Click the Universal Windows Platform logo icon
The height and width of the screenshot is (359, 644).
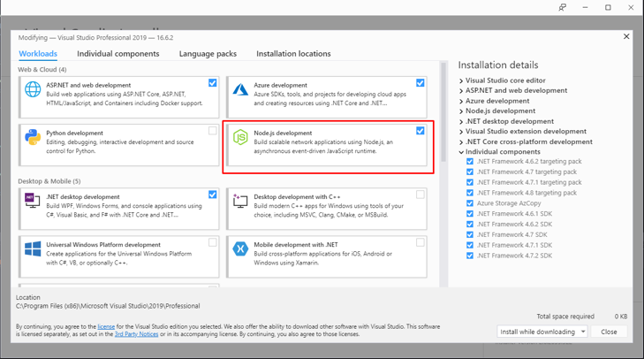33,248
